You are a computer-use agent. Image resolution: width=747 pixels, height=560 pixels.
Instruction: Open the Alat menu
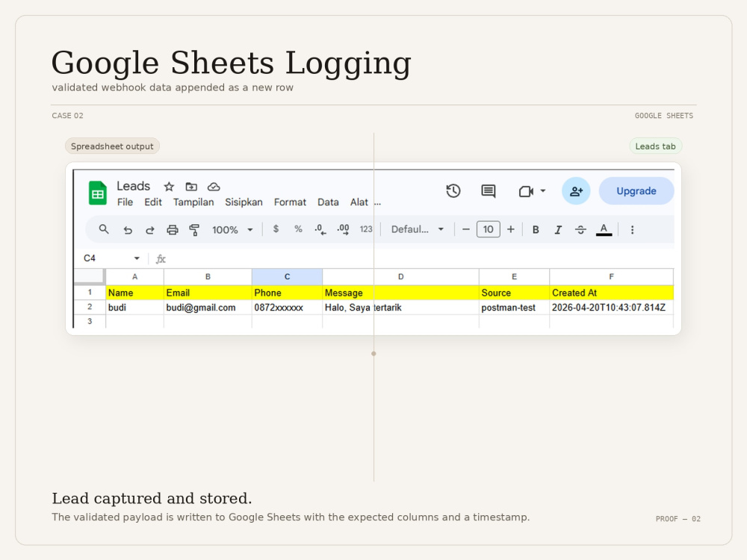pos(359,202)
